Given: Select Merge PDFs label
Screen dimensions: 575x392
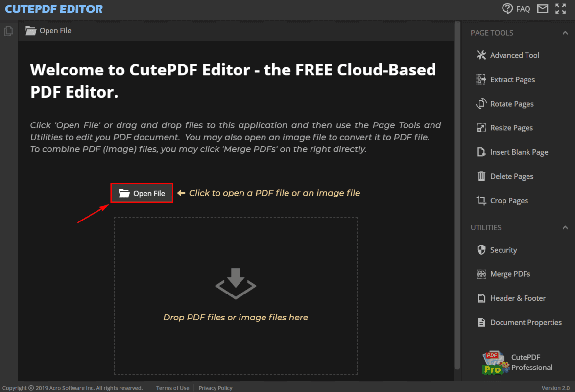Looking at the screenshot, I should point(510,274).
